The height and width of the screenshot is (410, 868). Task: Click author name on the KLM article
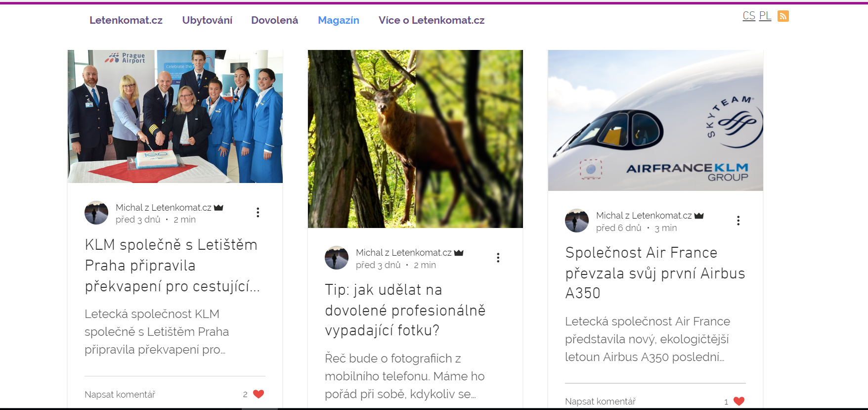click(164, 208)
